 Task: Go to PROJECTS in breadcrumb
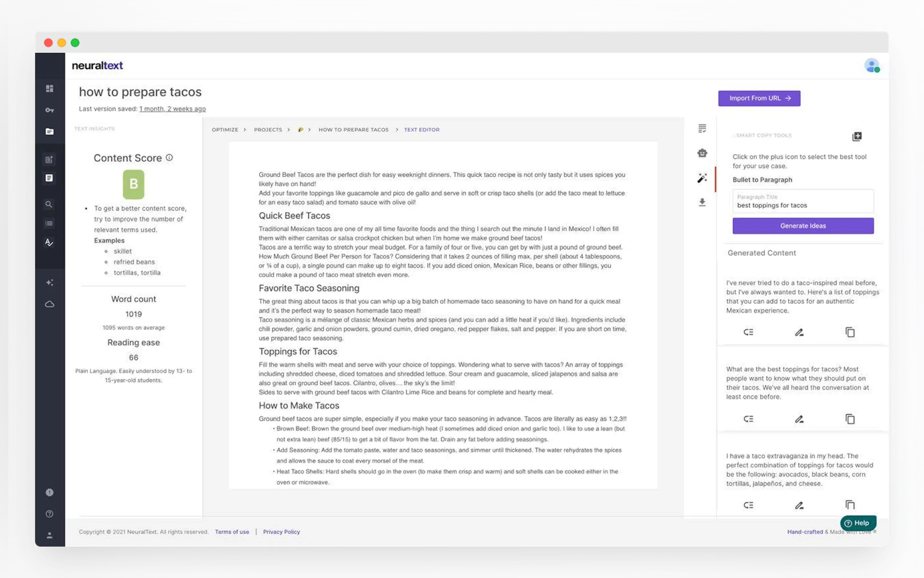tap(268, 130)
